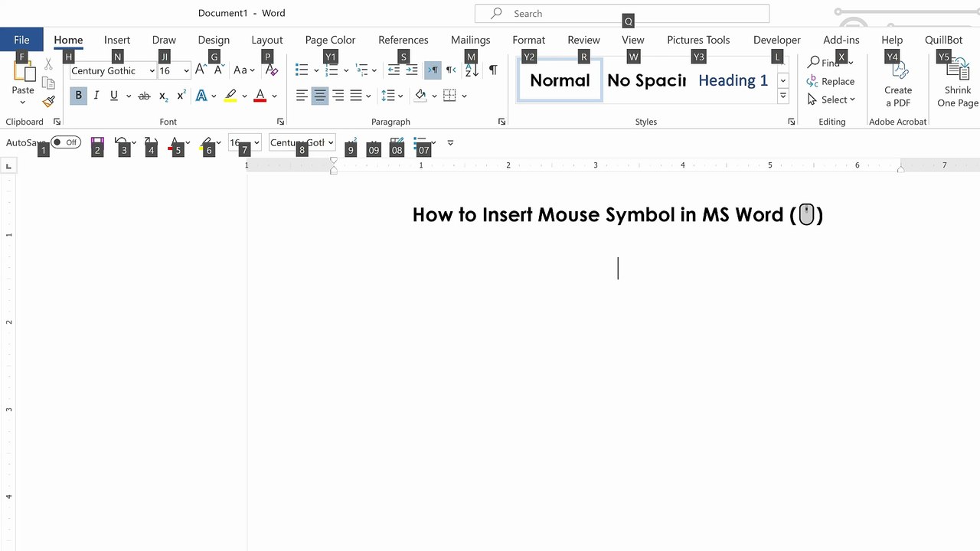Increase paragraph indent
Image resolution: width=980 pixels, height=551 pixels.
[x=412, y=70]
